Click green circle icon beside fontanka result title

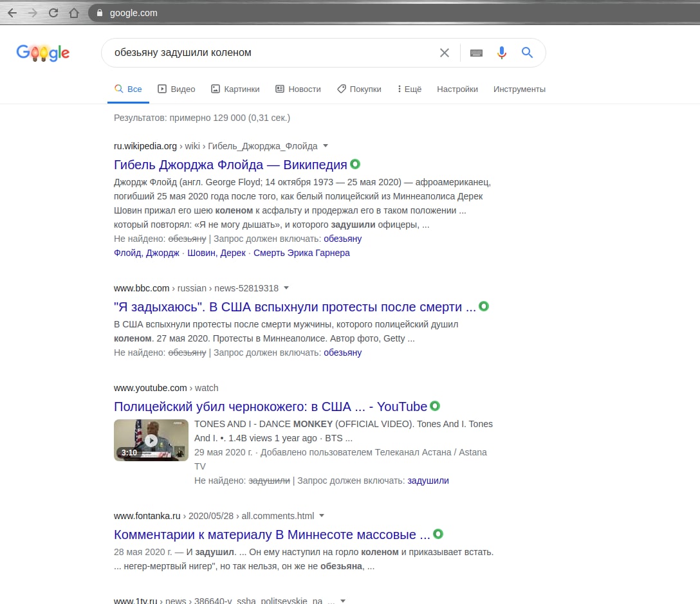(438, 534)
